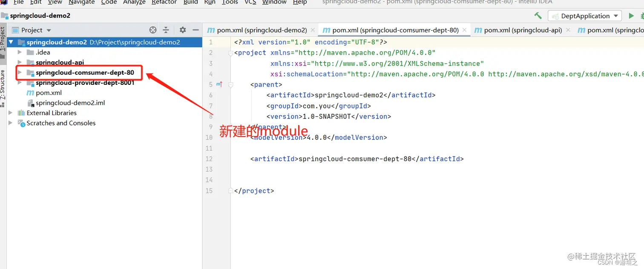Open the DeptApplication run configuration dropdown
The image size is (644, 269).
(586, 16)
